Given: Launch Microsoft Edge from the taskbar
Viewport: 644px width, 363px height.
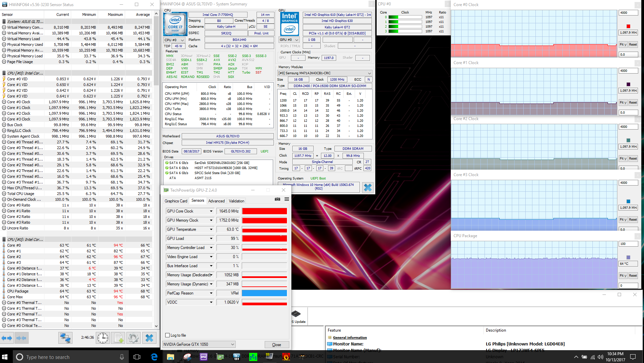Looking at the screenshot, I should tap(154, 357).
